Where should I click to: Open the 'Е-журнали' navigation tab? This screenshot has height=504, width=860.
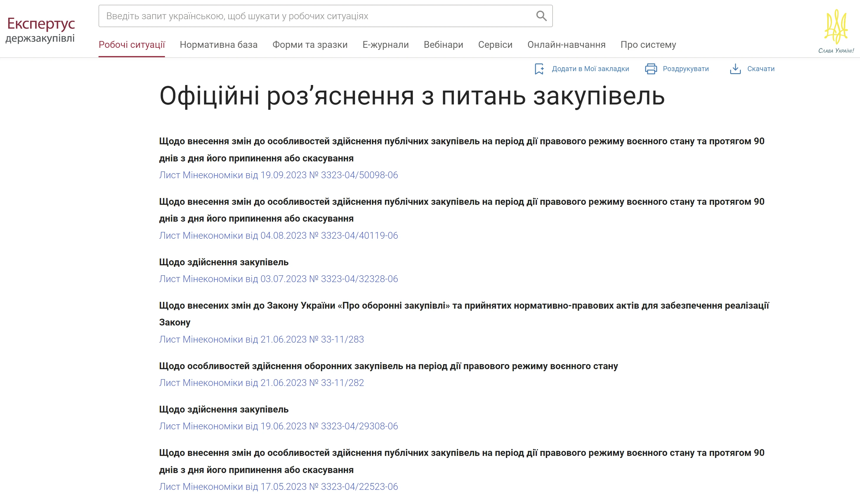click(386, 45)
